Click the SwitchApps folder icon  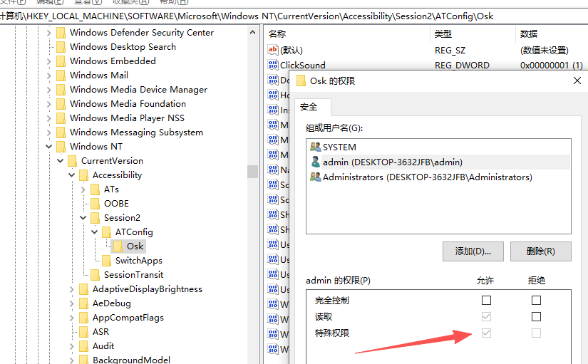coord(107,261)
